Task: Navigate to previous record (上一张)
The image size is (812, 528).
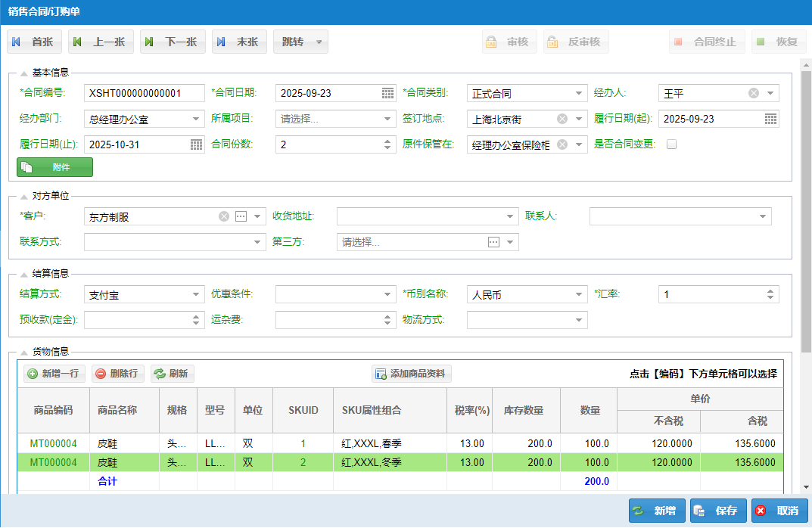Action: [101, 42]
